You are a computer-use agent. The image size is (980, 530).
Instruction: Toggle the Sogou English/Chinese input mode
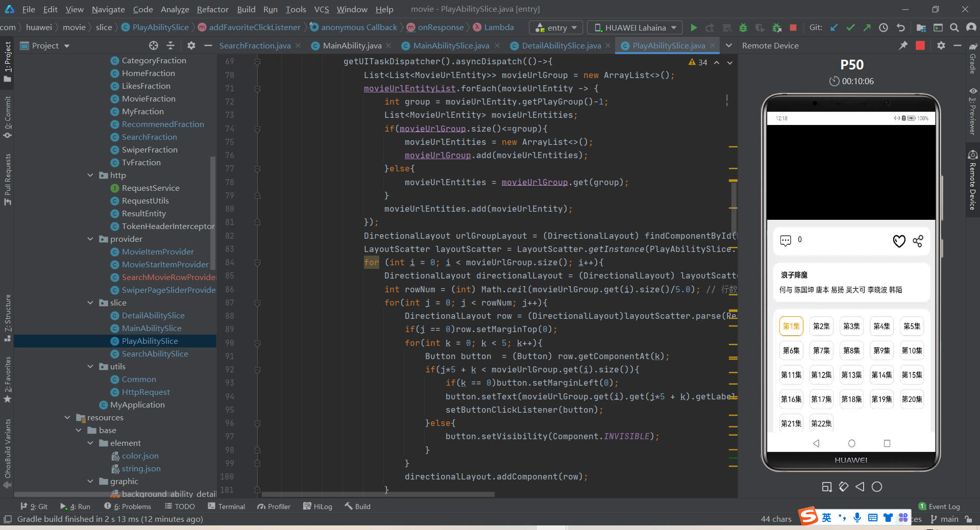[x=826, y=518]
